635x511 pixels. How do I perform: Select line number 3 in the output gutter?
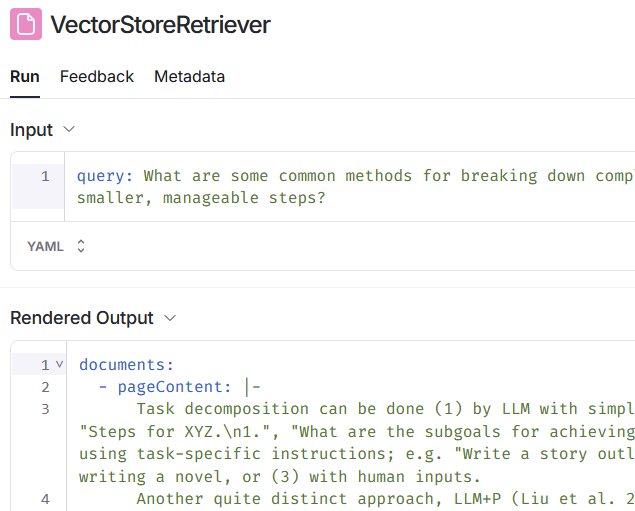point(45,409)
